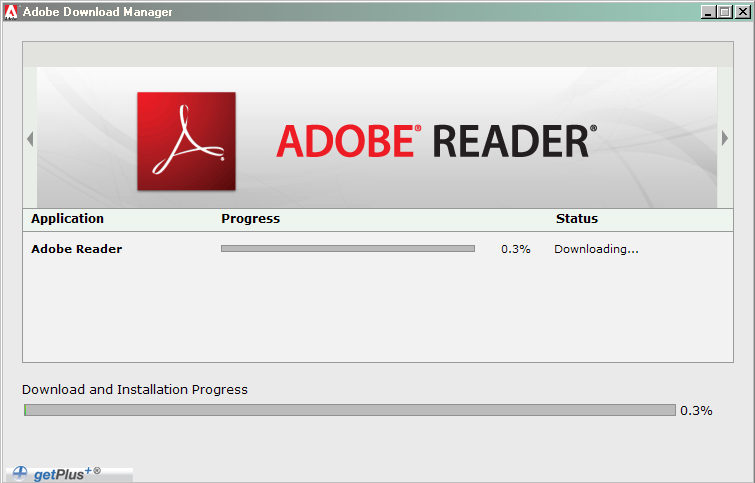Click the red Adobe Reader PDF logo
Screen dimensions: 755x483
(186, 140)
